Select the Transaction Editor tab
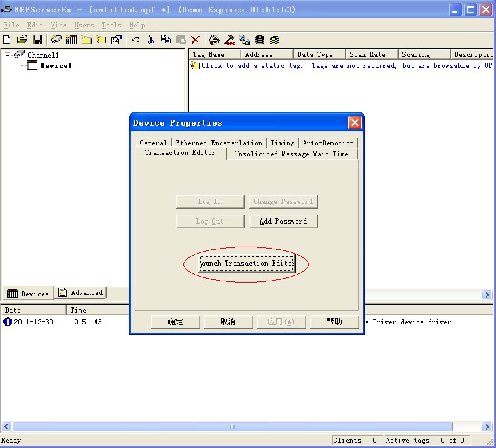 [180, 152]
